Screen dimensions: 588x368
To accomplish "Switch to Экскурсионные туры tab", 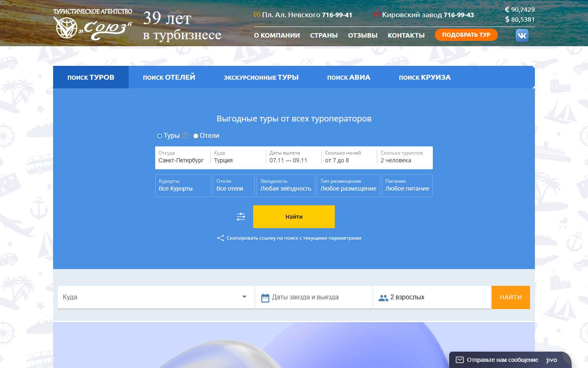I will tap(261, 77).
